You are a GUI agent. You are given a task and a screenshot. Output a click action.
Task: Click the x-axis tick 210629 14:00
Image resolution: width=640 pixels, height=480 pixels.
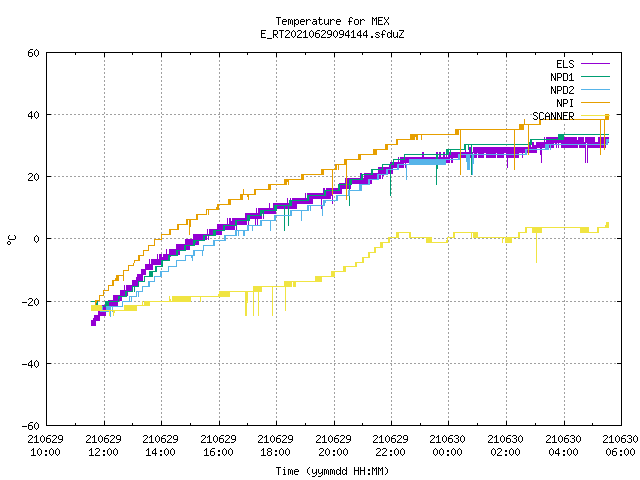click(161, 446)
